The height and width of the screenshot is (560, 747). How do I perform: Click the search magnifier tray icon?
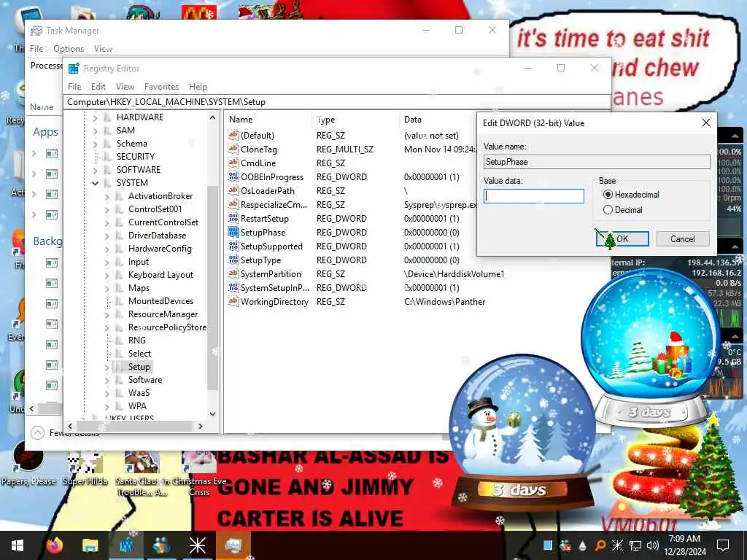(600, 545)
